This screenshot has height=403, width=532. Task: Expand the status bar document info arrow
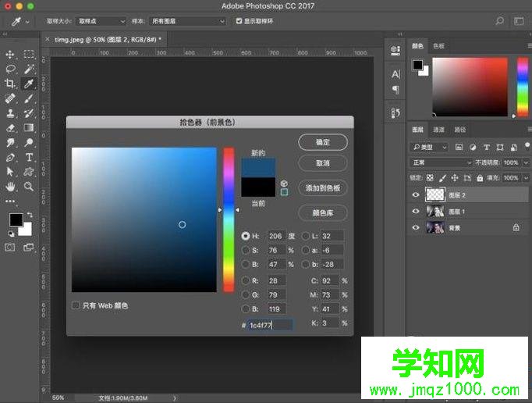(175, 398)
